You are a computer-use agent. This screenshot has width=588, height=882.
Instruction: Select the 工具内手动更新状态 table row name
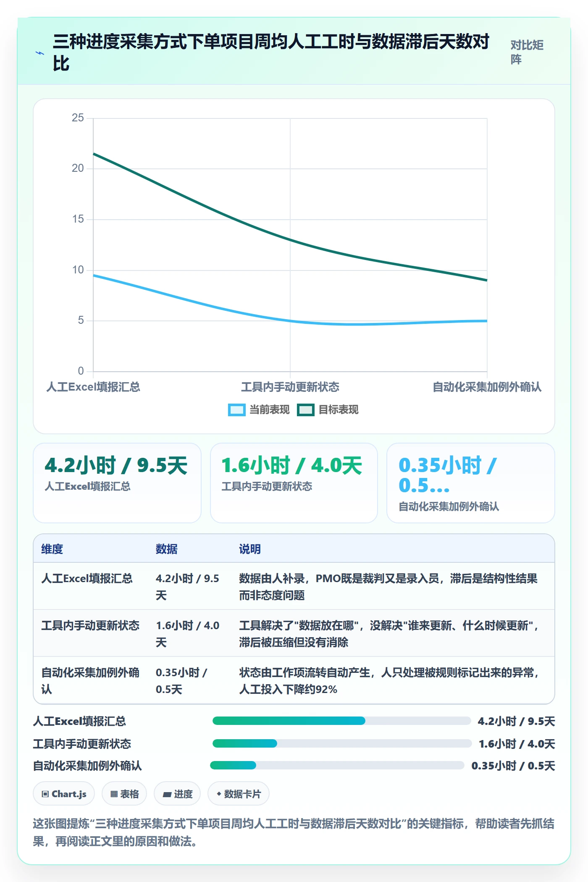tap(90, 625)
